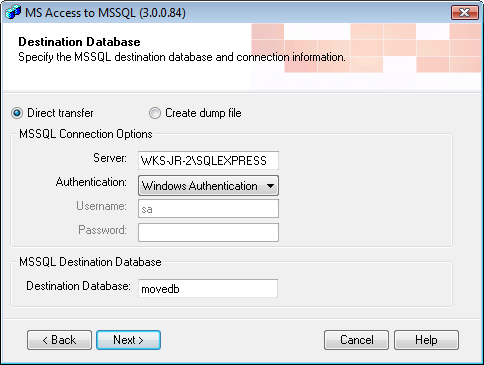Click the Server: label
The height and width of the screenshot is (365, 484).
(110, 158)
